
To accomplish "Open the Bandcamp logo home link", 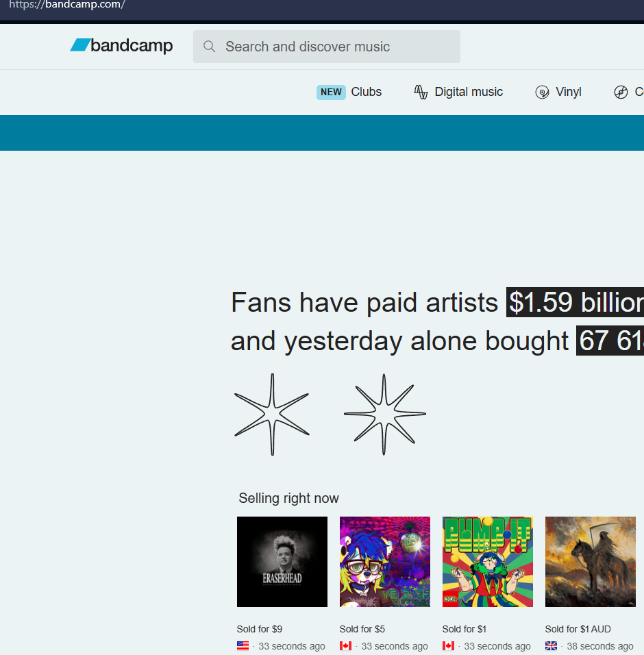I will pos(121,45).
